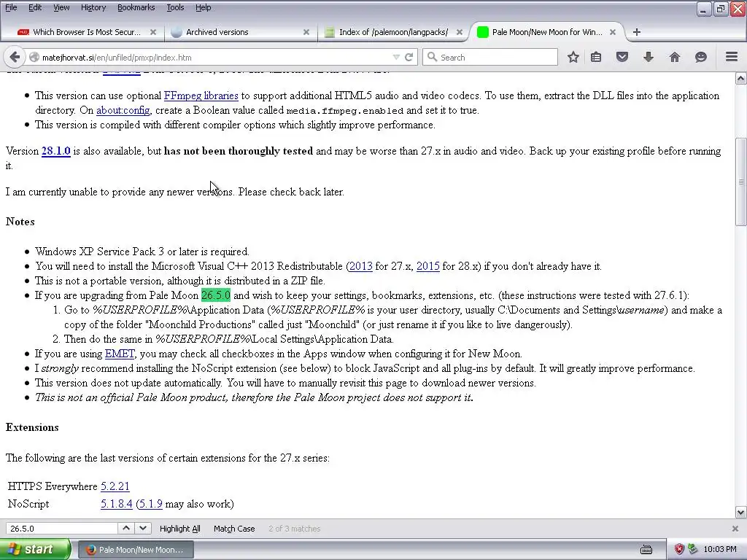
Task: Open the 2013 redistributable link
Action: (360, 266)
